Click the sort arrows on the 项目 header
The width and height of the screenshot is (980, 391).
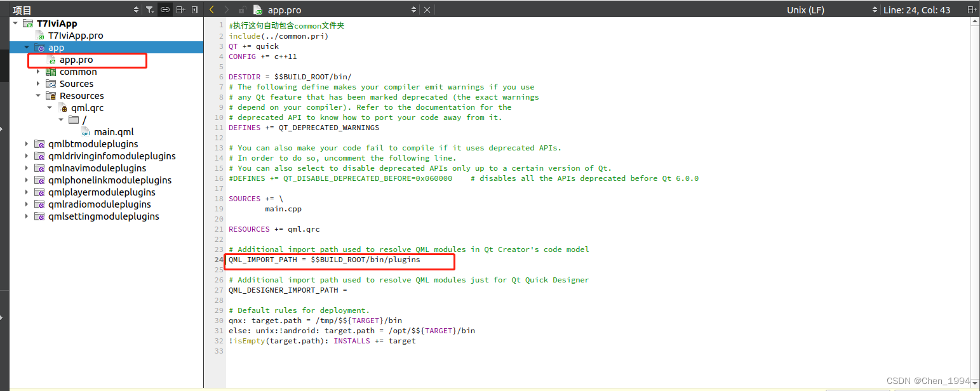pos(136,10)
